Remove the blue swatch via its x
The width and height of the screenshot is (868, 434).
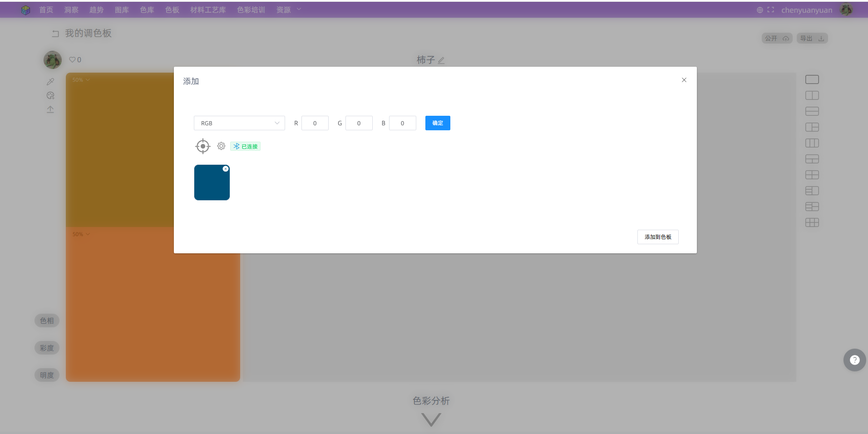click(226, 169)
